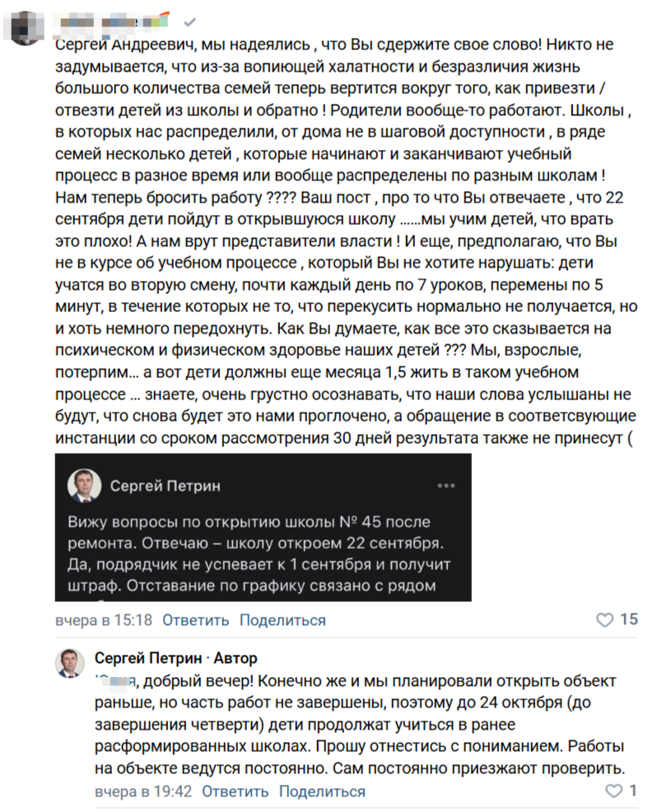Click the blurred name mention starting the reply

point(114,681)
